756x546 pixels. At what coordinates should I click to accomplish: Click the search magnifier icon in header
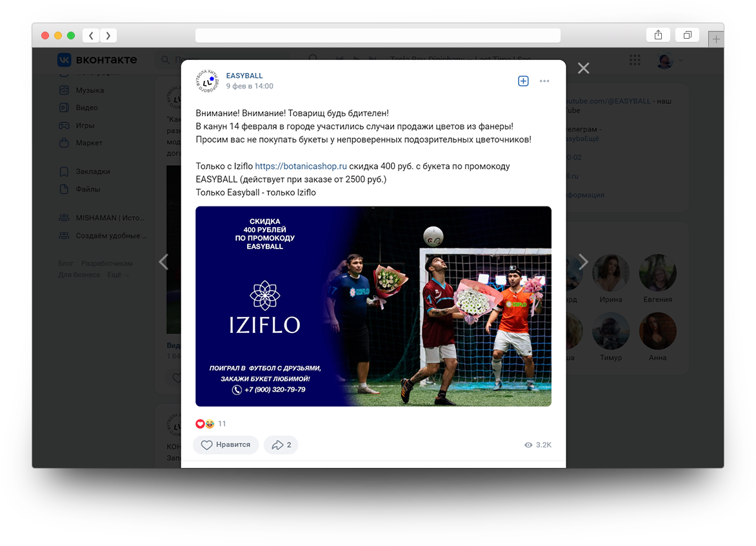point(165,60)
